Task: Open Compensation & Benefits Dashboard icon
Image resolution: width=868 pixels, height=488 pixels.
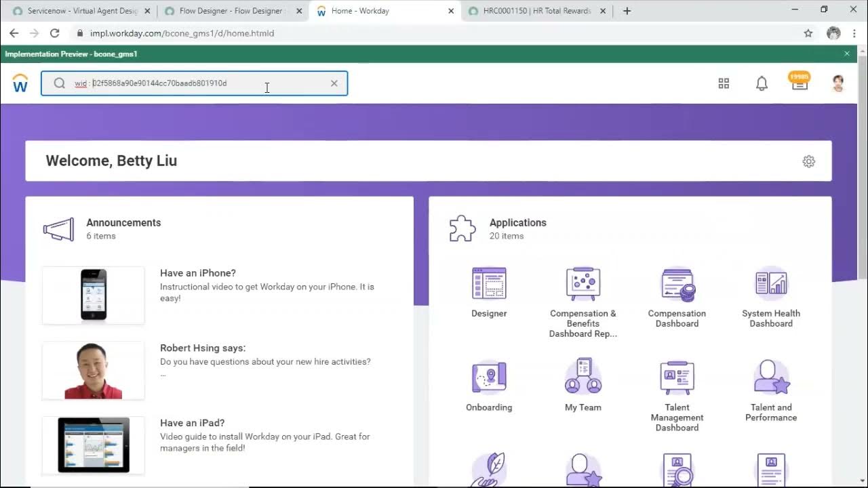Action: click(x=583, y=283)
